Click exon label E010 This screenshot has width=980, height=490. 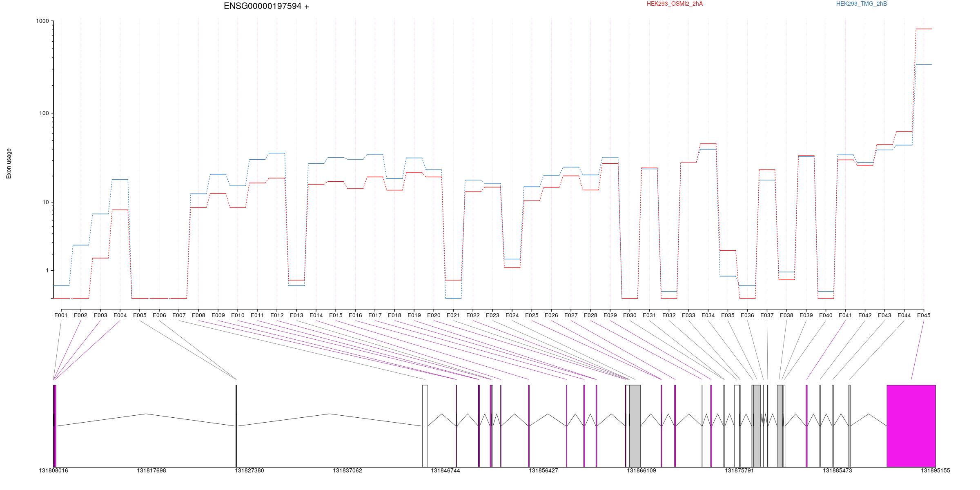click(x=238, y=315)
